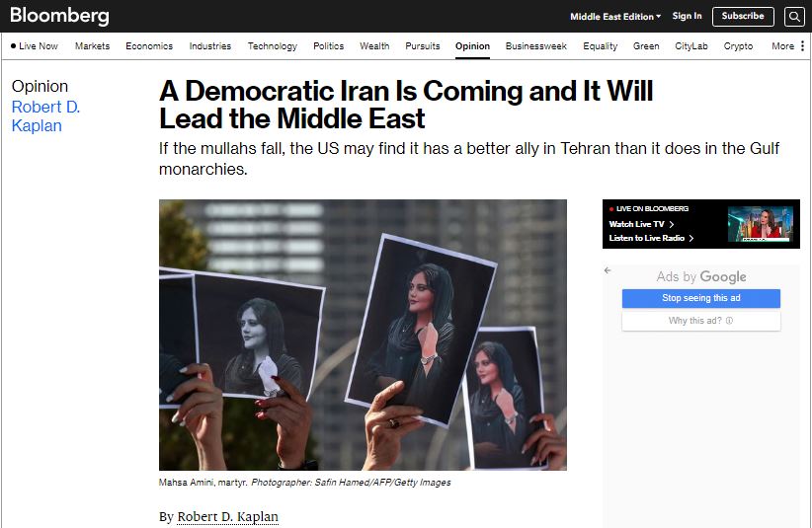Click the Watch Live TV chevron arrow

(x=671, y=224)
